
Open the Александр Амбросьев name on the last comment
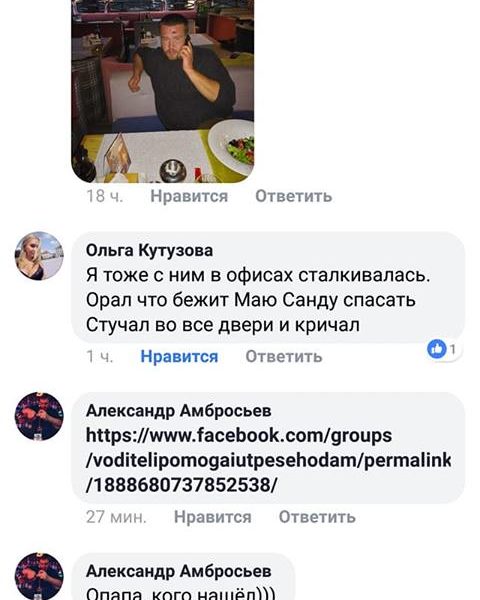179,571
